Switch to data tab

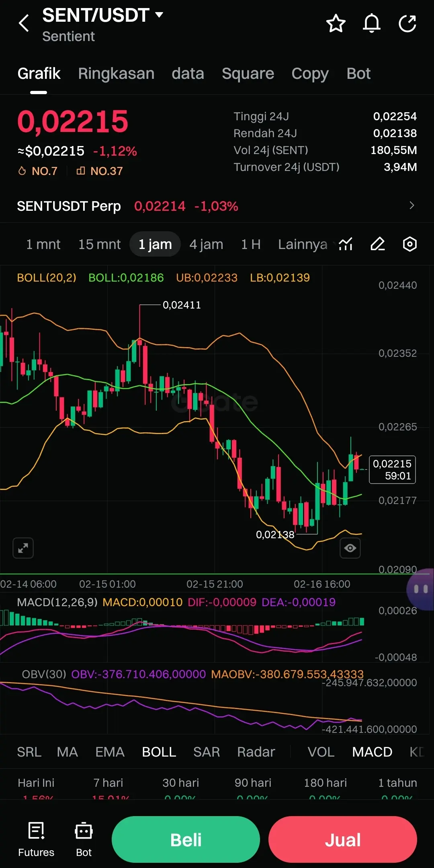pyautogui.click(x=188, y=74)
